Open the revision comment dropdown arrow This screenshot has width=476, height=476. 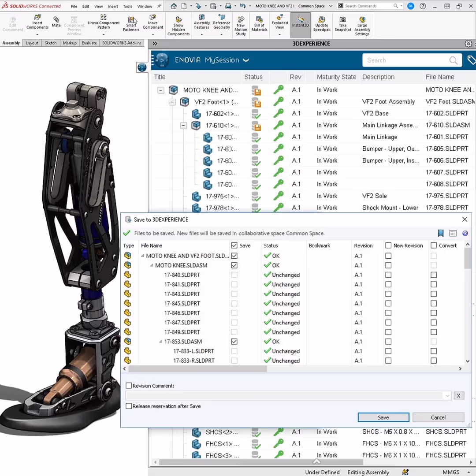[x=447, y=395]
